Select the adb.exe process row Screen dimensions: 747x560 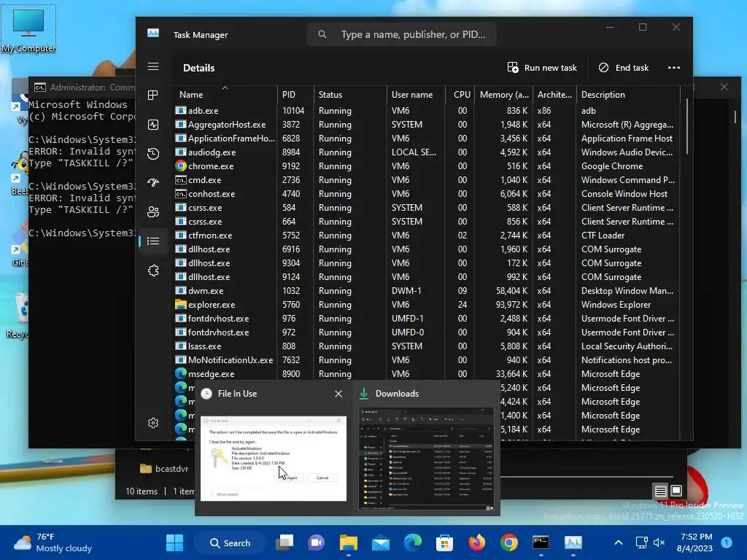tap(426, 111)
